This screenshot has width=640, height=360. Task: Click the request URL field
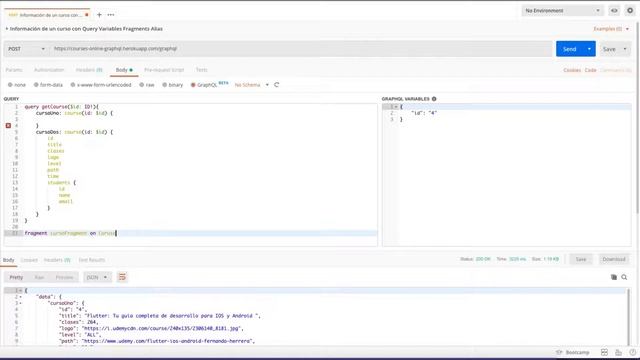point(301,49)
